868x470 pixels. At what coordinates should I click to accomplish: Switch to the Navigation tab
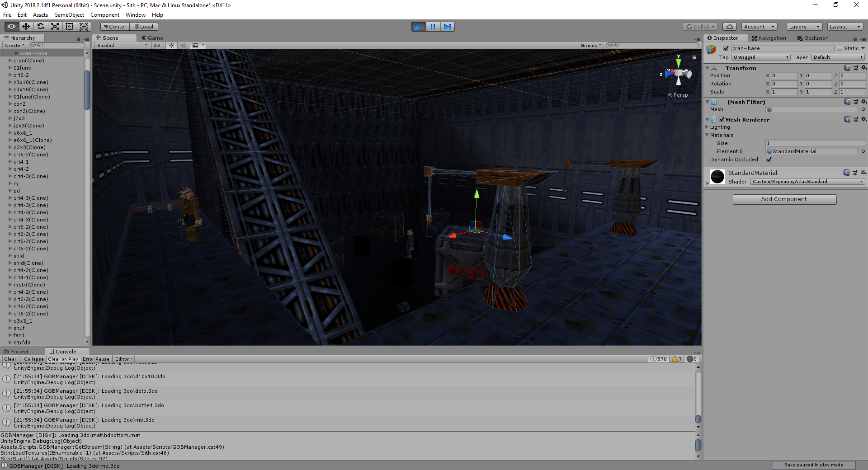tap(769, 38)
